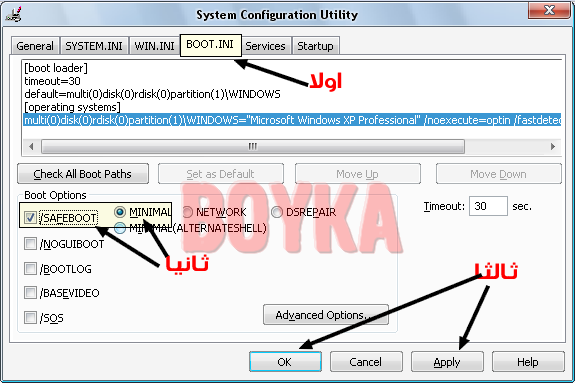Click the Timeout seconds input field
Image resolution: width=575 pixels, height=383 pixels.
coord(488,206)
